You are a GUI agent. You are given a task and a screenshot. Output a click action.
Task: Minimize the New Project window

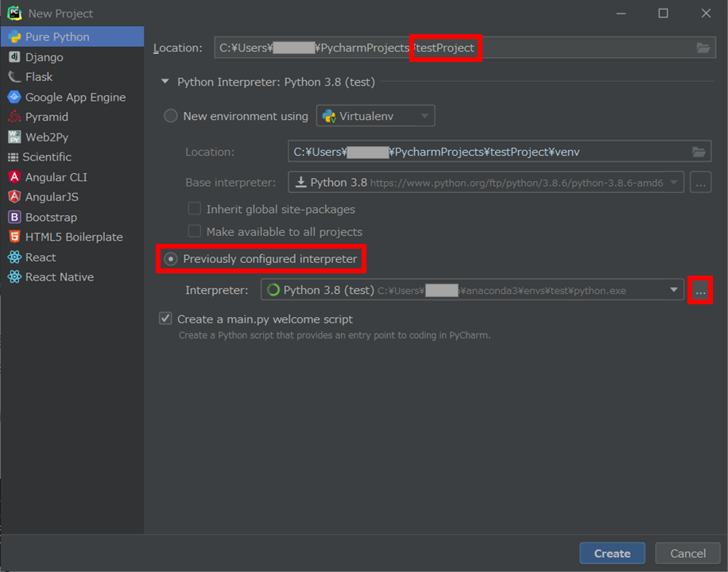point(621,14)
